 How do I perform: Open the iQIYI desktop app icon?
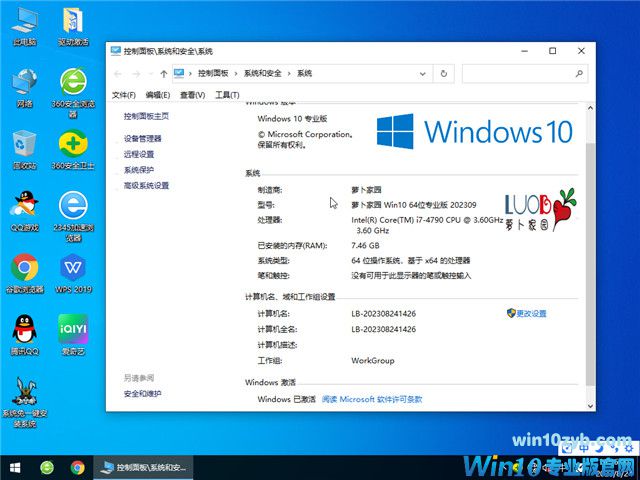click(x=72, y=329)
